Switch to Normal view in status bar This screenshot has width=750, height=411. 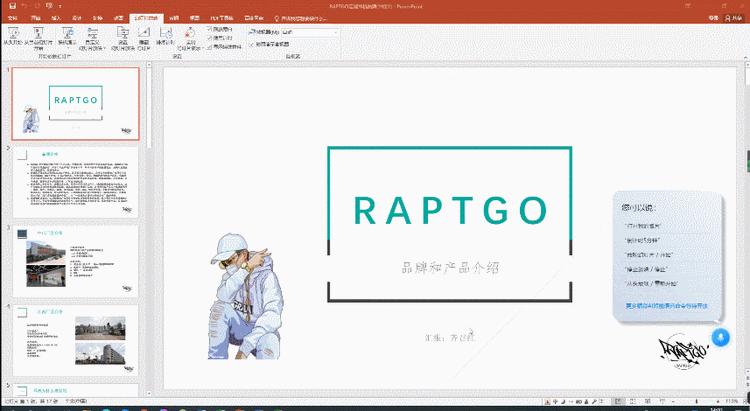click(x=618, y=401)
